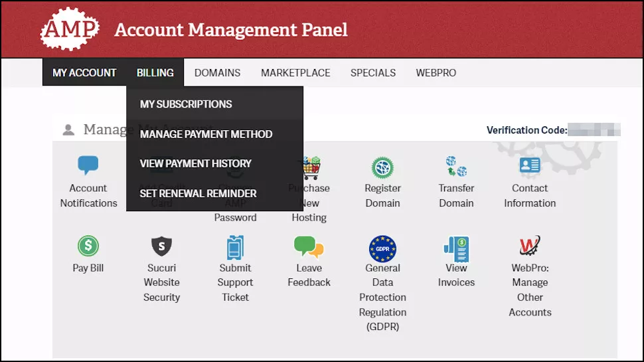Image resolution: width=644 pixels, height=362 pixels.
Task: Select the Transfer Domain icon
Action: (x=456, y=166)
